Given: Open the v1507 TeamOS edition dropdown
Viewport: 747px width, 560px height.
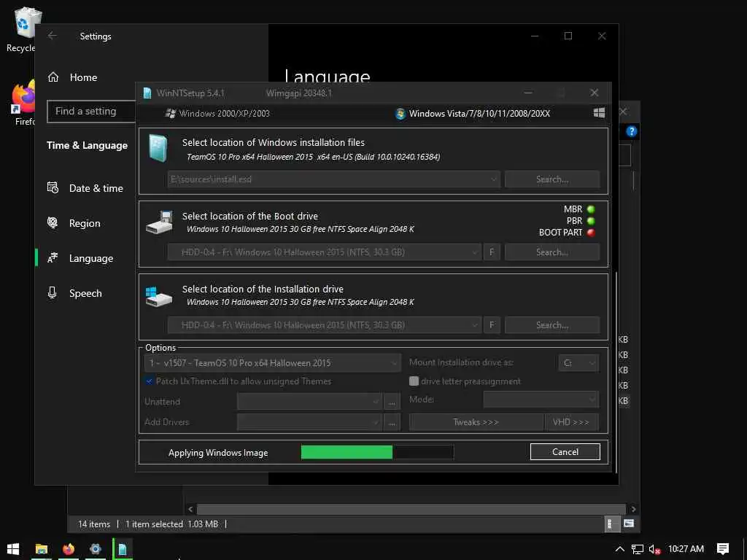Looking at the screenshot, I should pos(273,363).
